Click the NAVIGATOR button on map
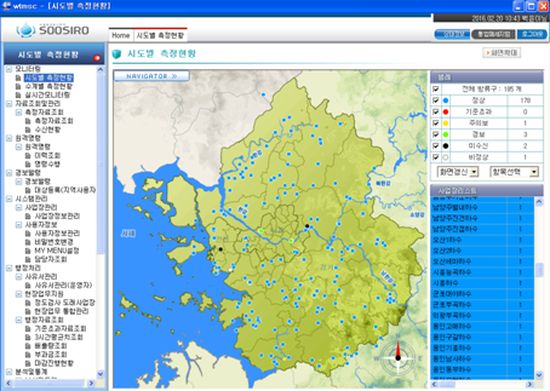550x391 pixels. pyautogui.click(x=152, y=76)
